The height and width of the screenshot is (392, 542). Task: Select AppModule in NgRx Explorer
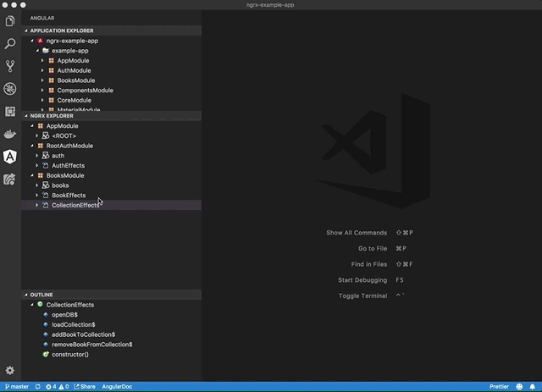111,126
